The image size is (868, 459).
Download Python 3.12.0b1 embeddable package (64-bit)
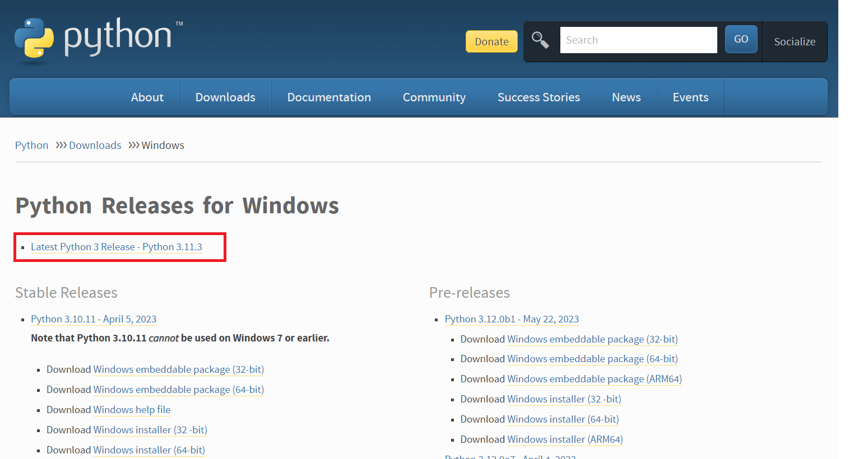592,359
